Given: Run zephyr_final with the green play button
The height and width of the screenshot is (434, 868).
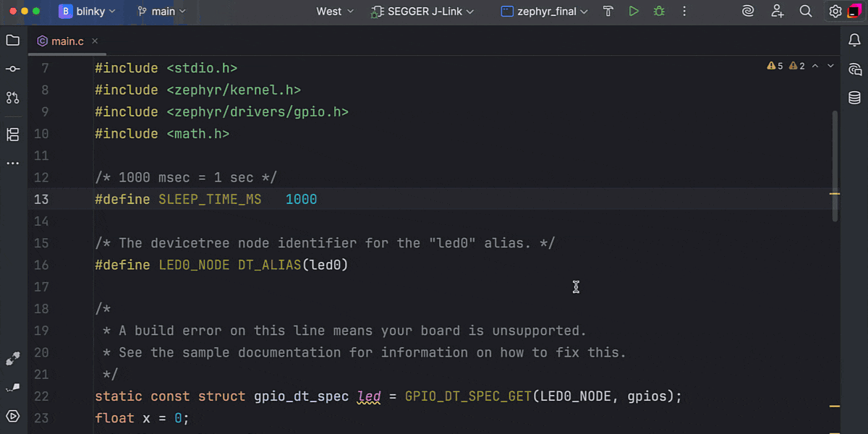Looking at the screenshot, I should tap(634, 12).
